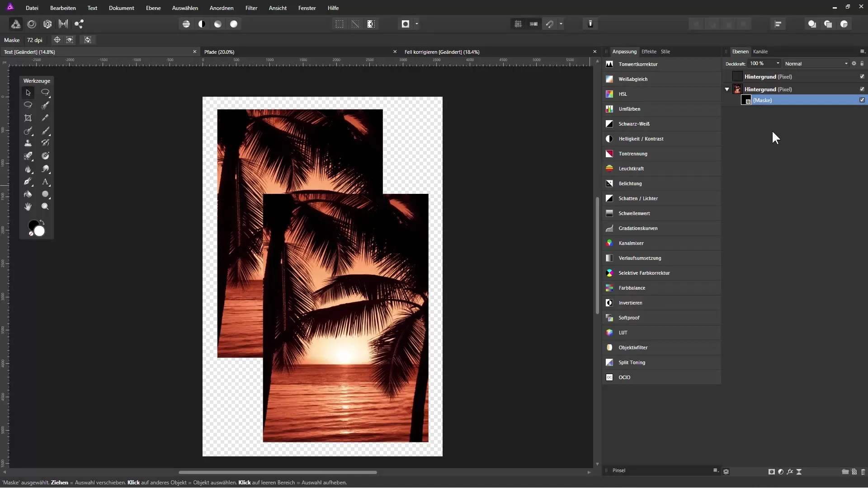Screen dimensions: 868x488
Task: Collapse the second Hintergrund layer group
Action: pos(727,89)
